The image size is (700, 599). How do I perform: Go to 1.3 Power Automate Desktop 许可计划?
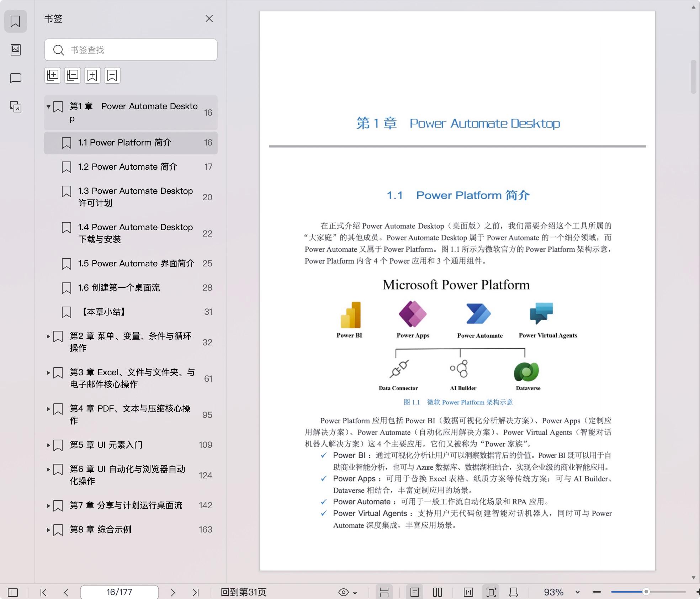[x=131, y=197]
